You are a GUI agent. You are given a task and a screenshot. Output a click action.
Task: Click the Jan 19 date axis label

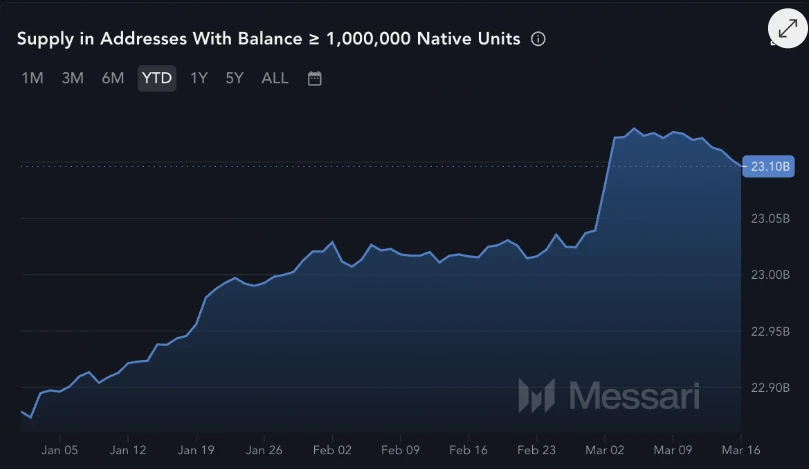[196, 450]
